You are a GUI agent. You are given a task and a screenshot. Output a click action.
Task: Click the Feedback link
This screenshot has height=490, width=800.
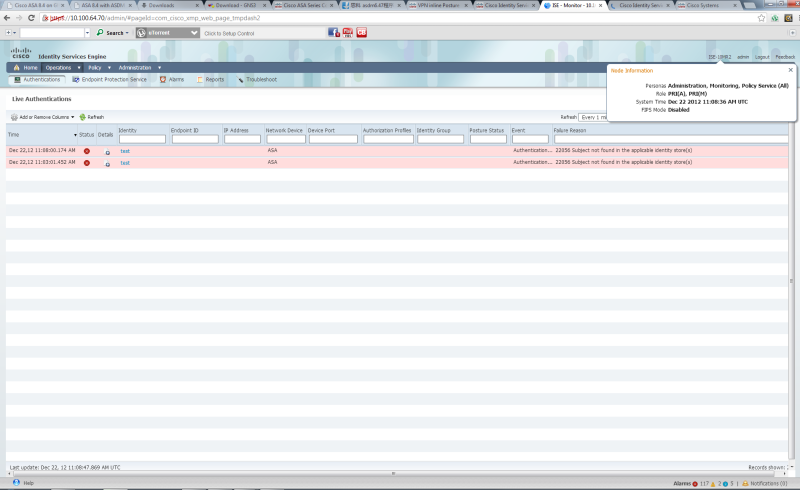tap(785, 57)
